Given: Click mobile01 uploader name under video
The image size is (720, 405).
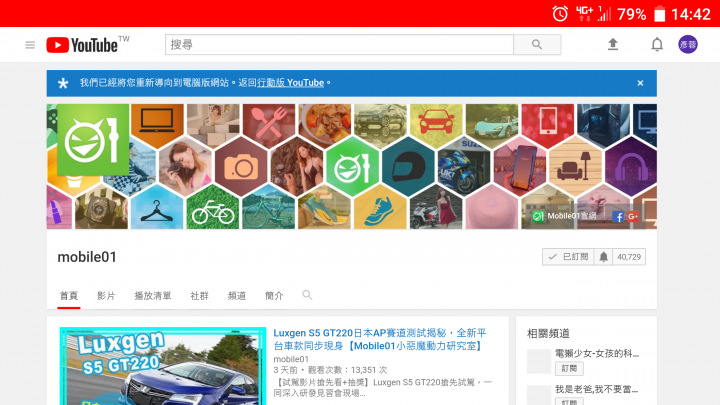Looking at the screenshot, I should (x=291, y=359).
